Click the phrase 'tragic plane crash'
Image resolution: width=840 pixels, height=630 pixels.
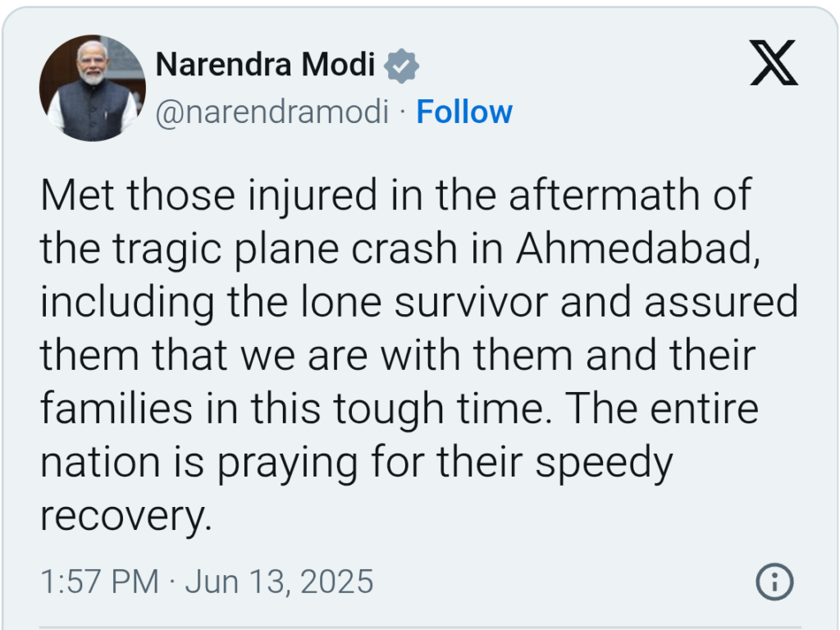[285, 249]
